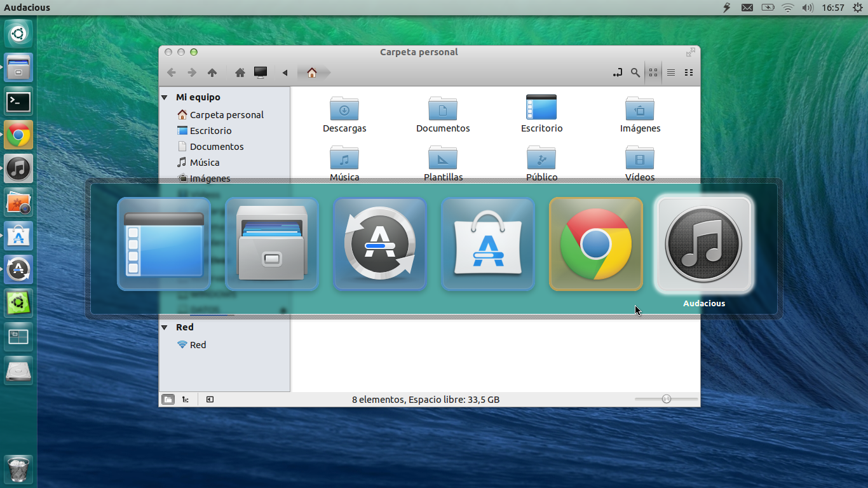Open the Trash in the dock
Screen dimensions: 868x488
click(x=18, y=470)
